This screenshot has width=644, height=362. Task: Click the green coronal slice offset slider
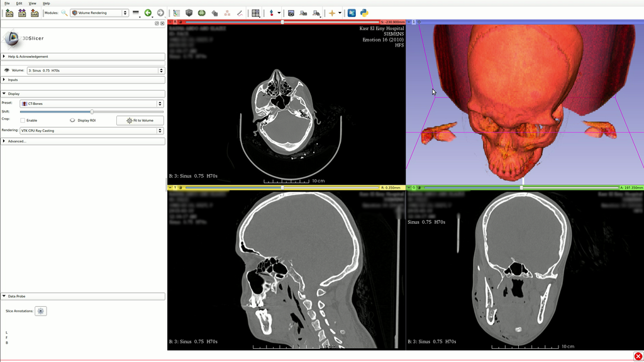[x=521, y=187]
